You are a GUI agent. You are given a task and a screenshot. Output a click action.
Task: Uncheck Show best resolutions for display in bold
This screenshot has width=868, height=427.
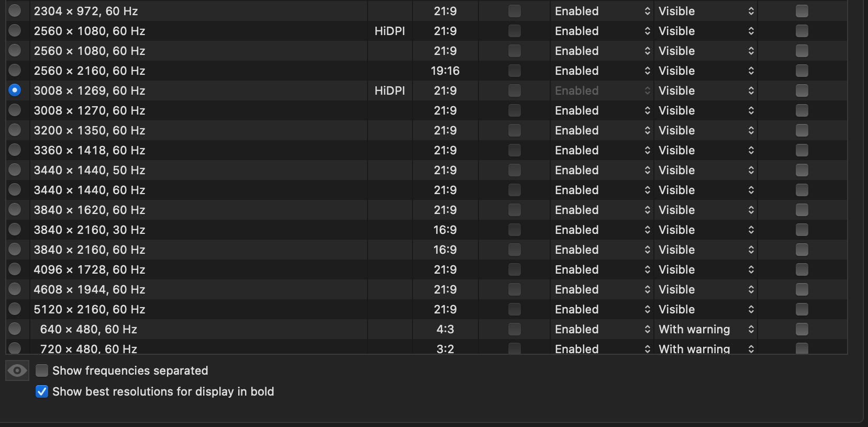click(42, 391)
